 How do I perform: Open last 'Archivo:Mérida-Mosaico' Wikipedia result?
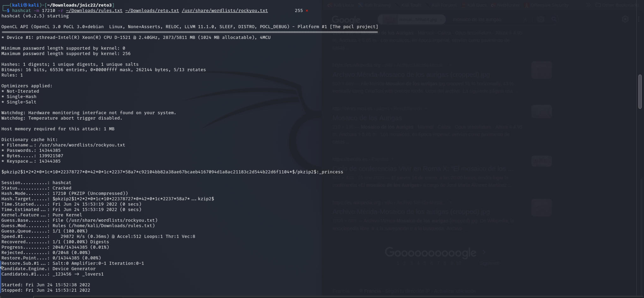click(x=411, y=212)
